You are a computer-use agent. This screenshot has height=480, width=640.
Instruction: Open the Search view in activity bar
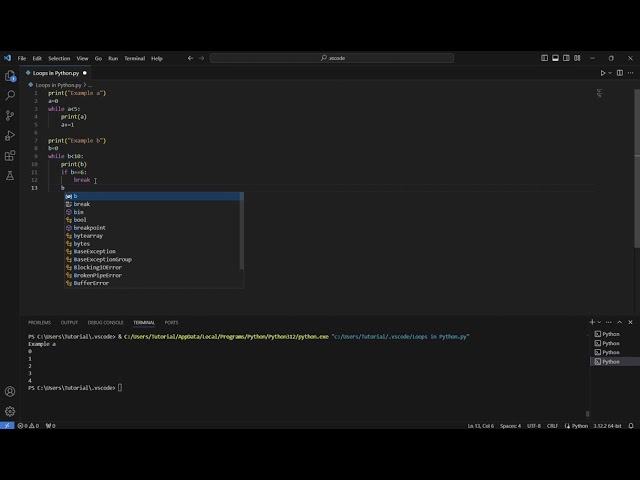(x=10, y=96)
